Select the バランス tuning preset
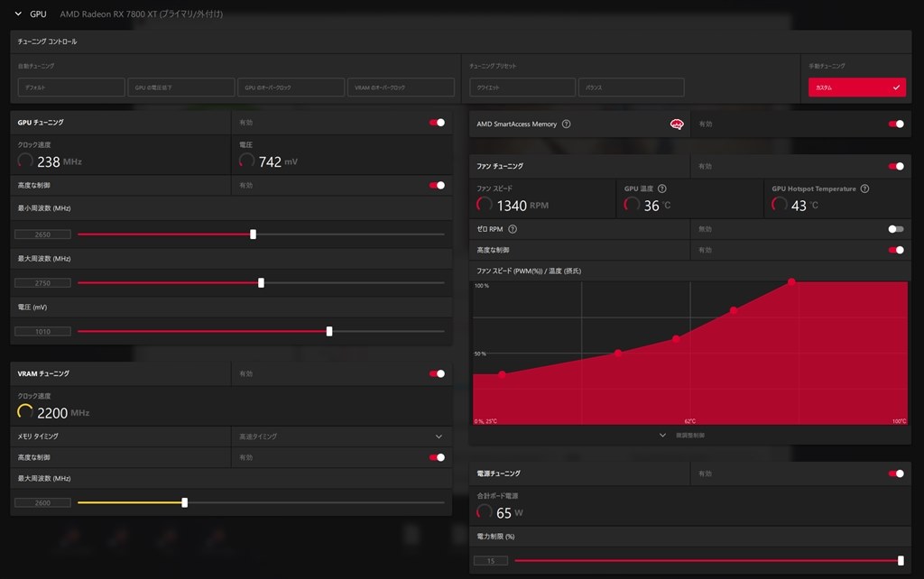 (631, 87)
